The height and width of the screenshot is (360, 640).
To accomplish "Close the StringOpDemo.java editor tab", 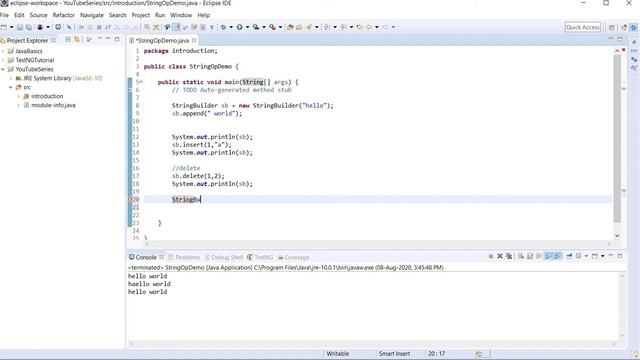I will pos(194,40).
